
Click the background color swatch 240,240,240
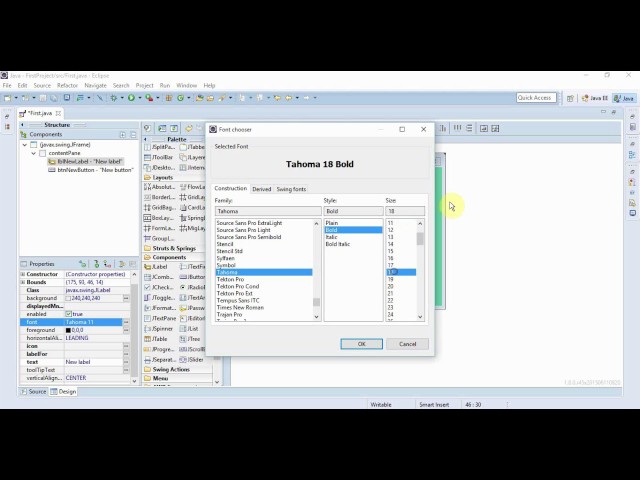click(68, 298)
